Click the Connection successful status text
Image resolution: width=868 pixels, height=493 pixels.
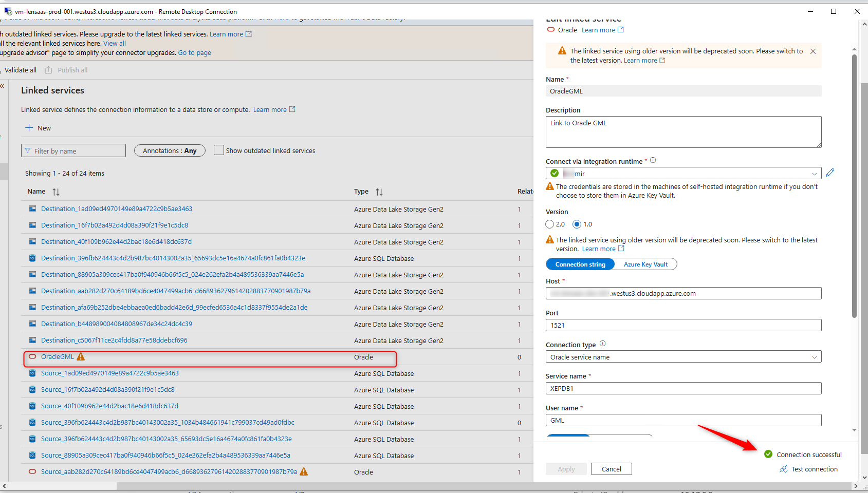click(809, 454)
